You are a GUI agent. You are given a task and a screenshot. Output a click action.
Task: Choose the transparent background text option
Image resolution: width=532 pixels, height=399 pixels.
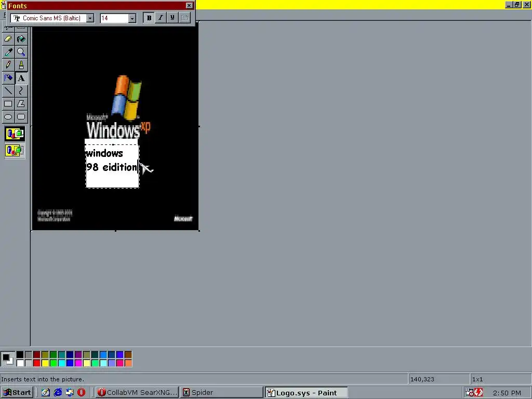[x=15, y=150]
